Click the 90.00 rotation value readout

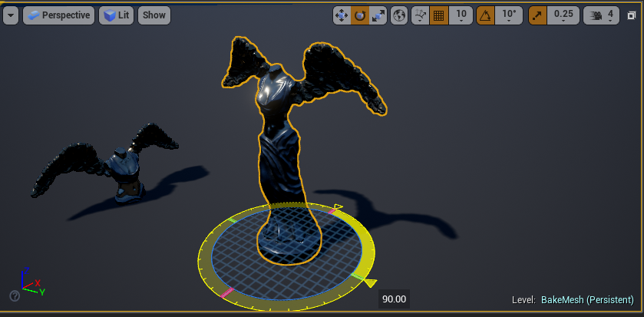(x=394, y=299)
